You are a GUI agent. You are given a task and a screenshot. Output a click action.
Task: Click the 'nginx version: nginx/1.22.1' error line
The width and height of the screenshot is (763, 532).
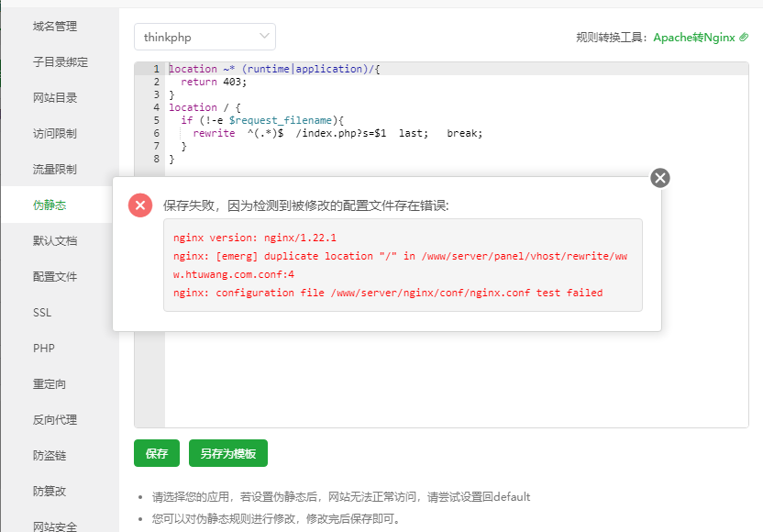pyautogui.click(x=255, y=238)
